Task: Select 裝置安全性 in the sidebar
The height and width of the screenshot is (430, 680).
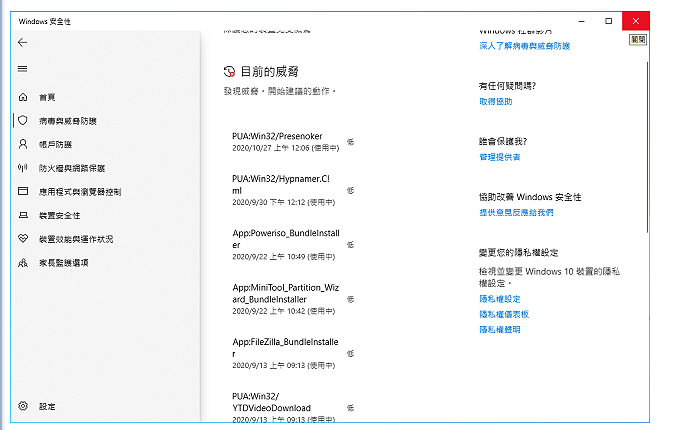Action: point(59,215)
